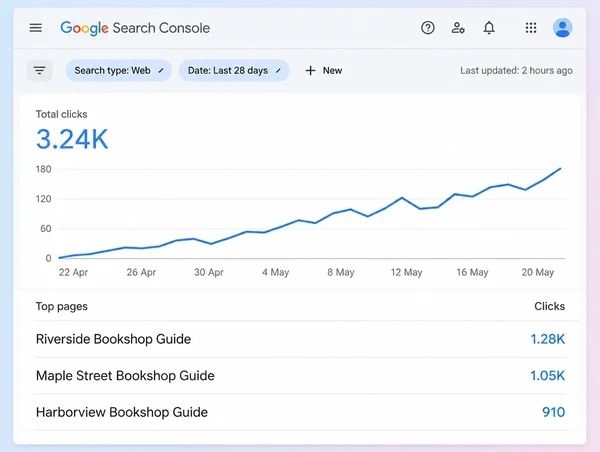Click the 120 y-axis value
Image resolution: width=600 pixels, height=452 pixels.
click(43, 199)
